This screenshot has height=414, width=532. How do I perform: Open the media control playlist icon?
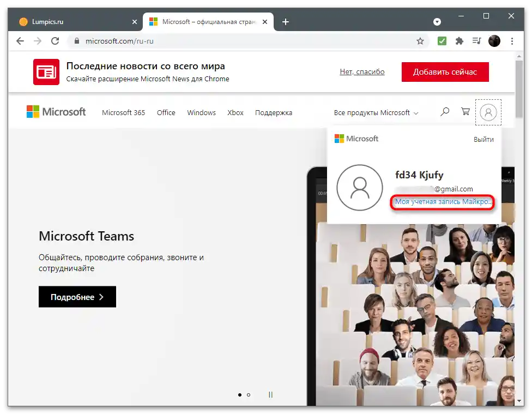pyautogui.click(x=477, y=41)
